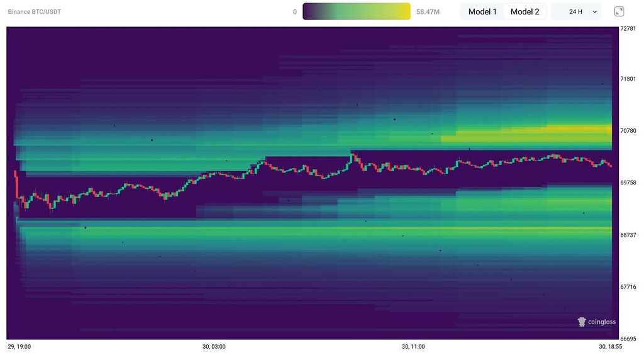Click the 58.47M maximum scale label
This screenshot has height=355, width=644.
428,11
